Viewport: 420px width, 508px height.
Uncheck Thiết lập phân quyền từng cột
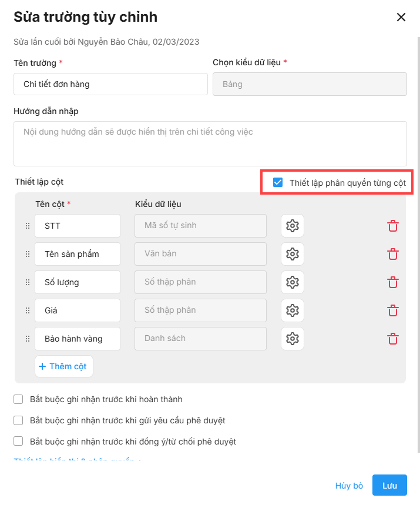[278, 182]
